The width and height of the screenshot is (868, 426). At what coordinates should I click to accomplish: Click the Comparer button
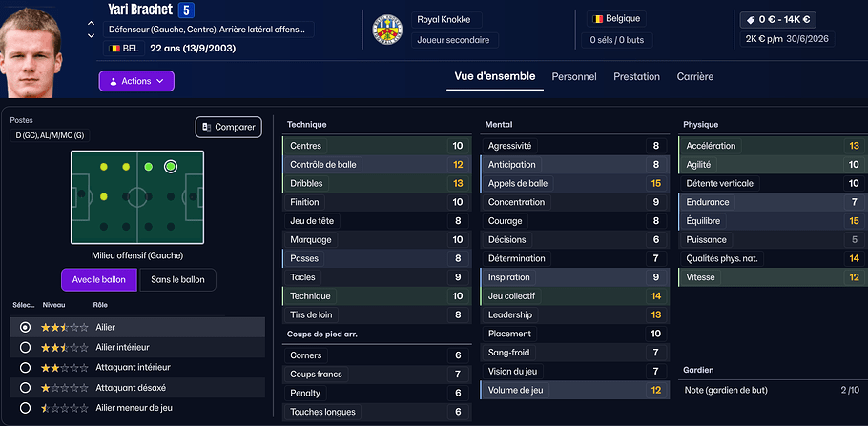click(229, 127)
